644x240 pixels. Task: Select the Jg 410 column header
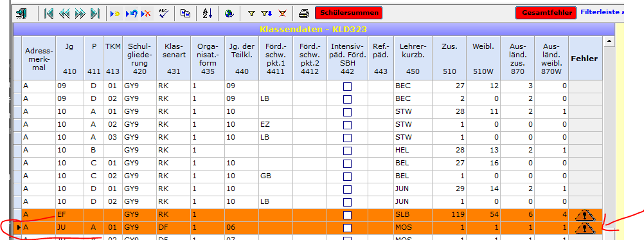[x=70, y=59]
